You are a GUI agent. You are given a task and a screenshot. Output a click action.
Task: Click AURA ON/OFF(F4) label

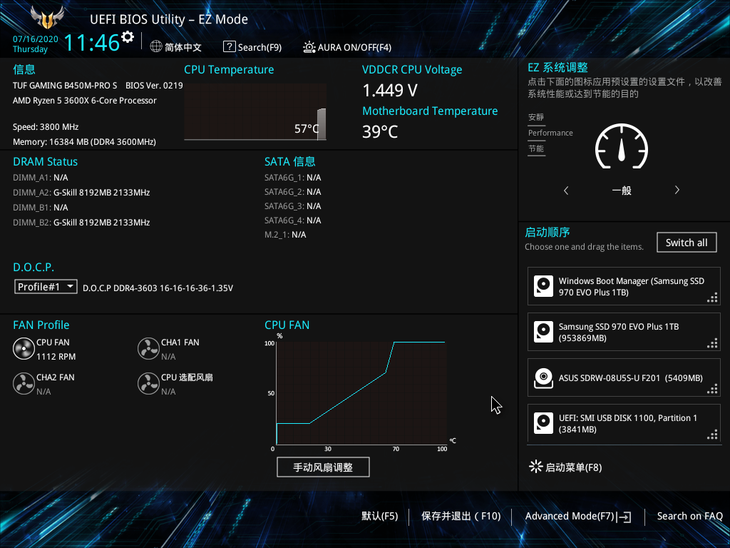[x=354, y=47]
